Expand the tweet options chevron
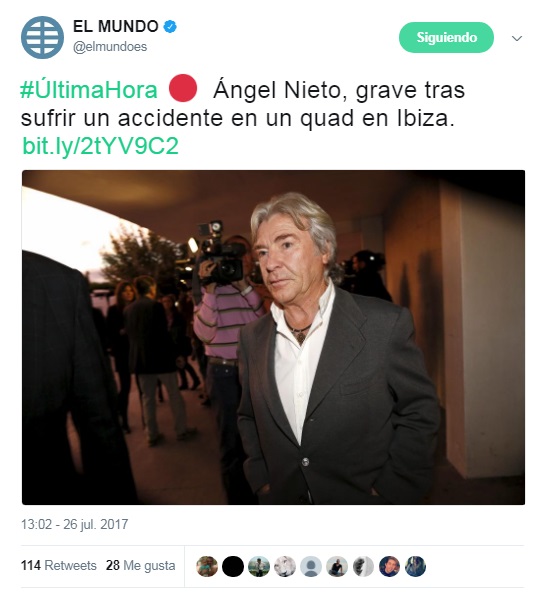Viewport: 545px width, 593px height. 517,38
